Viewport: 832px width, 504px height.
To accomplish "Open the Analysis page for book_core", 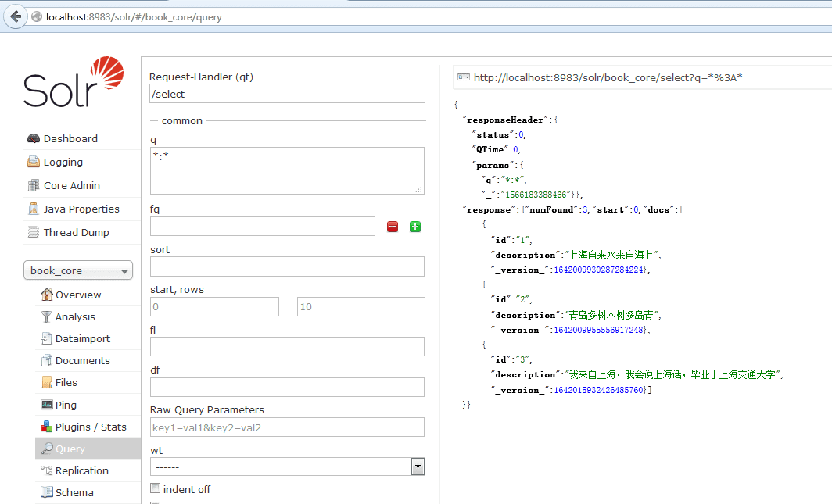I will (x=75, y=316).
